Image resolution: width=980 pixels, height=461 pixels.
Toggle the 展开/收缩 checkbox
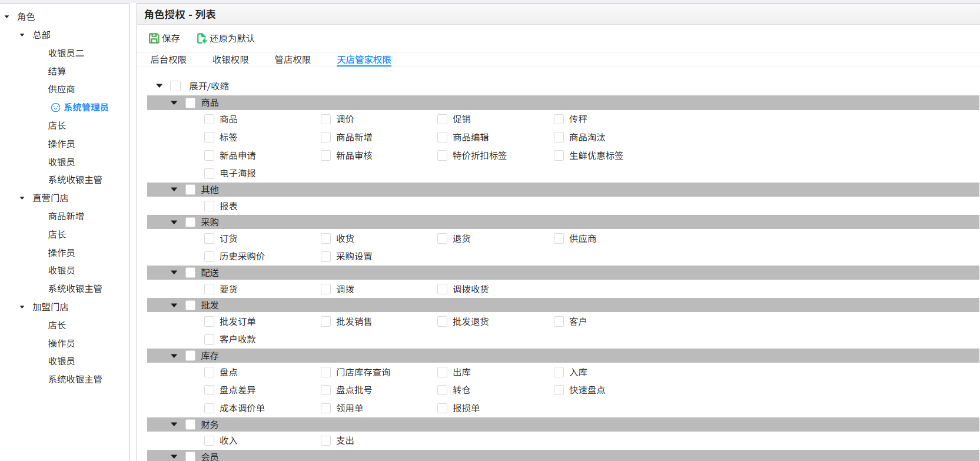click(175, 87)
